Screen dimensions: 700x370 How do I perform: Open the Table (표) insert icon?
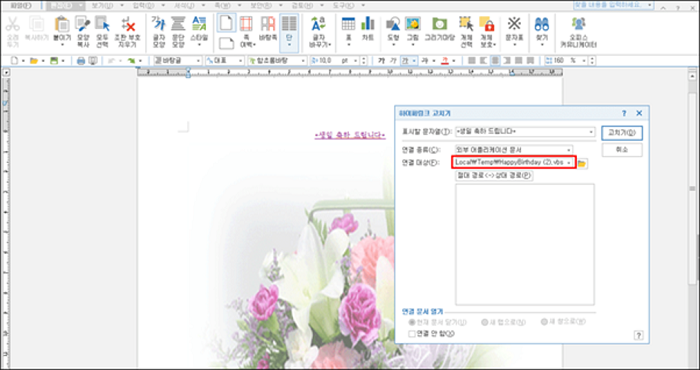[x=348, y=25]
